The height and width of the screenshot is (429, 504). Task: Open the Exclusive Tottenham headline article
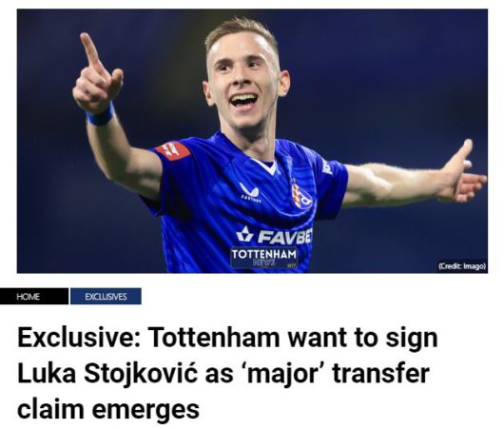pyautogui.click(x=227, y=373)
